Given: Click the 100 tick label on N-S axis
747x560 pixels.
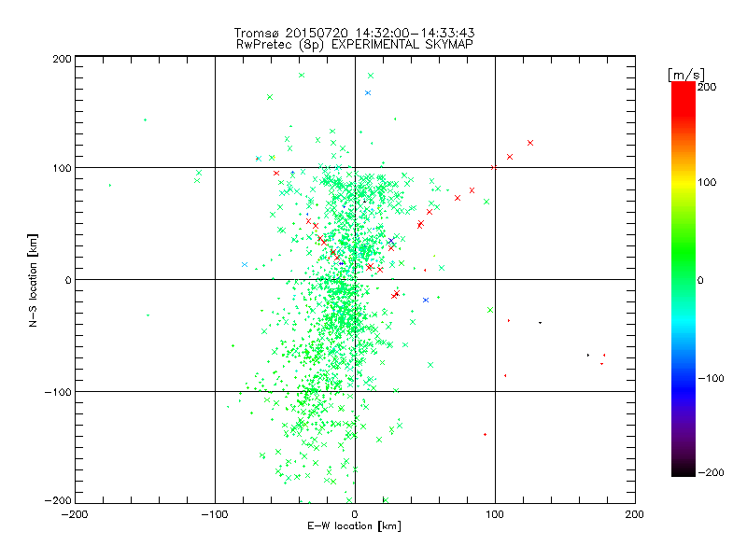Looking at the screenshot, I should click(x=63, y=168).
